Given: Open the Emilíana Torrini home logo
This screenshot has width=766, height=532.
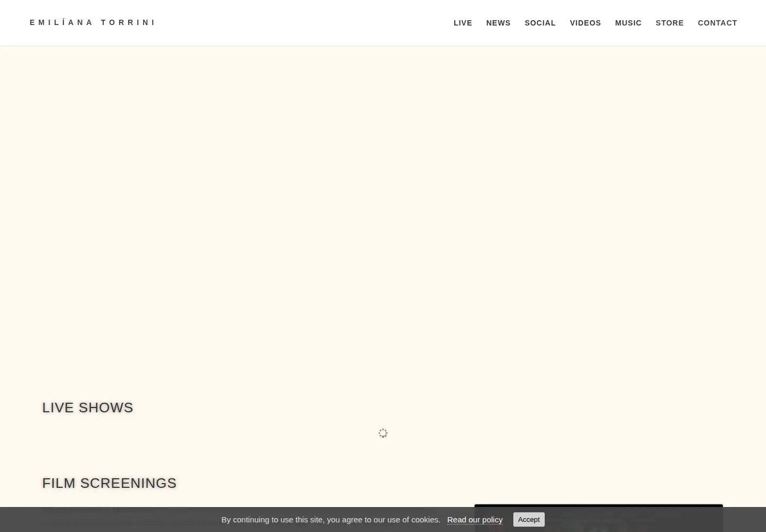Looking at the screenshot, I should [x=93, y=22].
